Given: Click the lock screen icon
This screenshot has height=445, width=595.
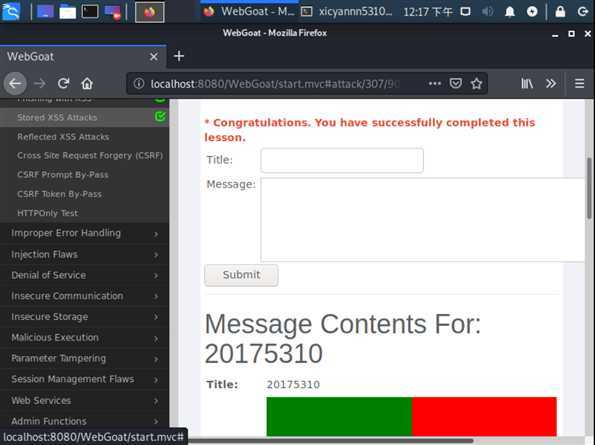Looking at the screenshot, I should (x=560, y=12).
